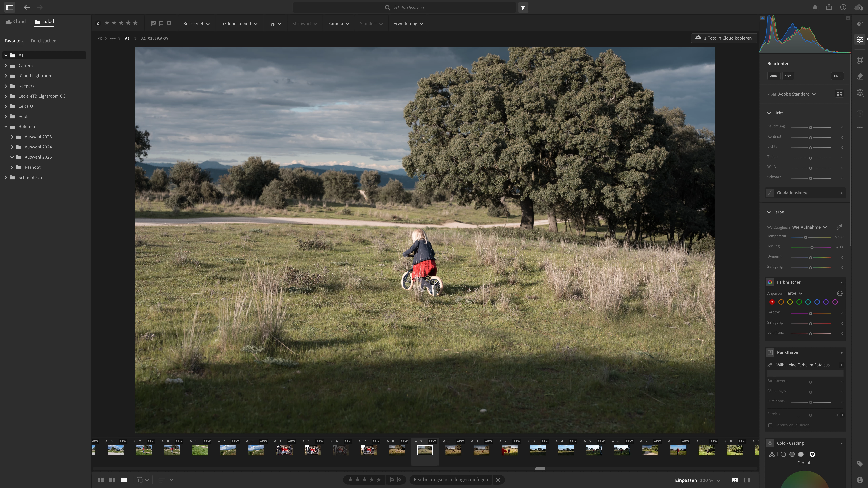Select the healing eraser tool

click(x=860, y=77)
